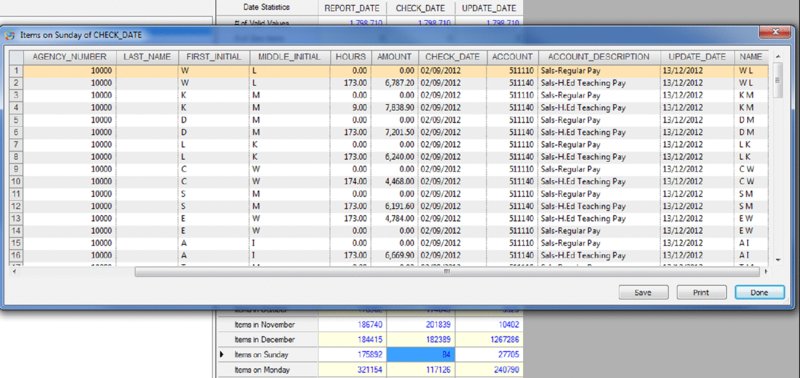Click the horizontal scrollbar left arrow
800x378 pixels.
(14, 272)
